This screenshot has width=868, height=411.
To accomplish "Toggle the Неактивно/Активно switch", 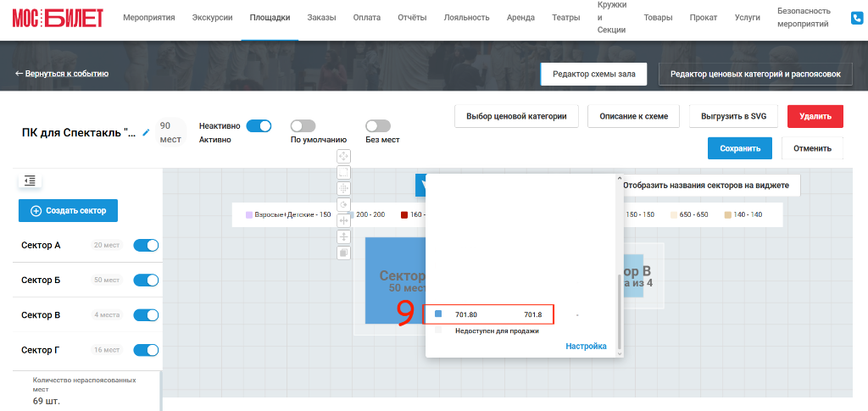I will [x=259, y=125].
